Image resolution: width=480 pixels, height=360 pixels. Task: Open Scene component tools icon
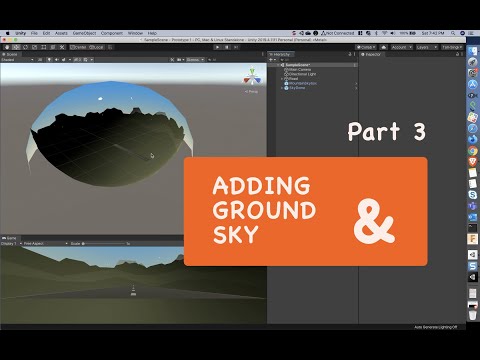[x=172, y=60]
